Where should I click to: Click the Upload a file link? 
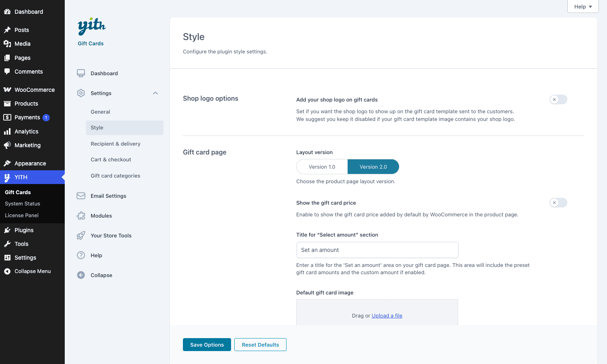tap(387, 315)
